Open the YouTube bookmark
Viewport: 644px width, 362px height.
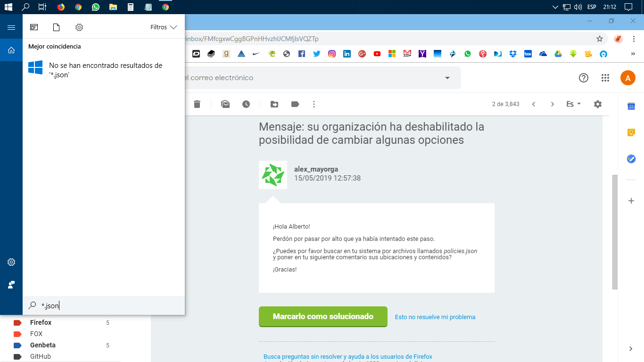tap(377, 54)
